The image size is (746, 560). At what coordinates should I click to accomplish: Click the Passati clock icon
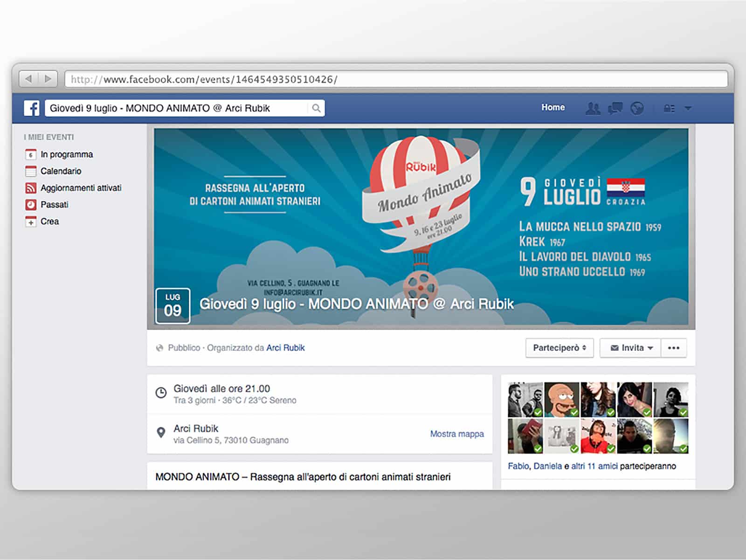pos(31,205)
